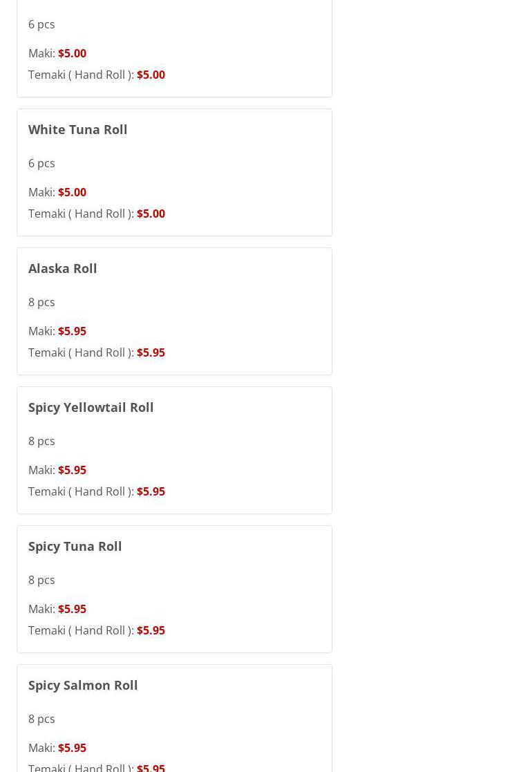Select the Spicy Salmon Roll title

(x=83, y=685)
